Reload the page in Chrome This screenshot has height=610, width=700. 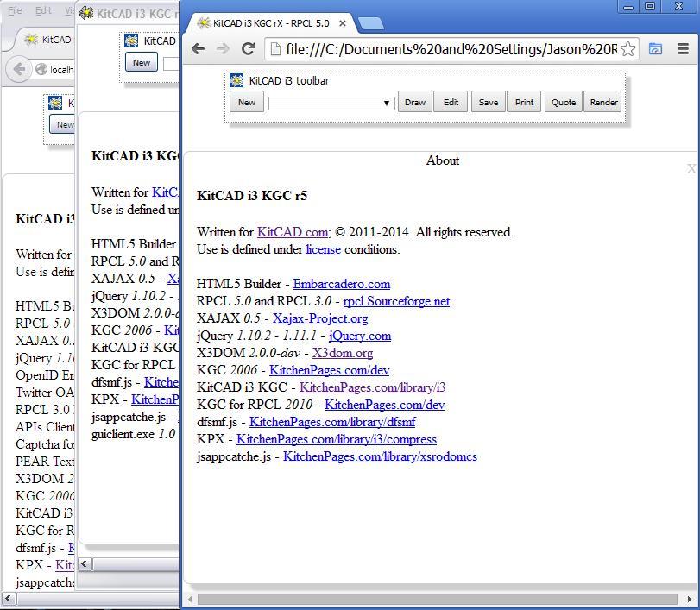coord(248,49)
